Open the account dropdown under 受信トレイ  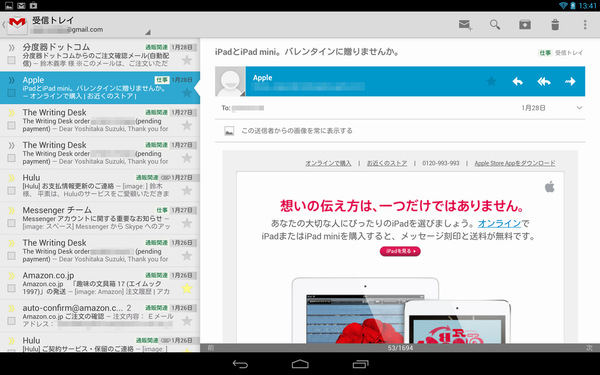[148, 32]
